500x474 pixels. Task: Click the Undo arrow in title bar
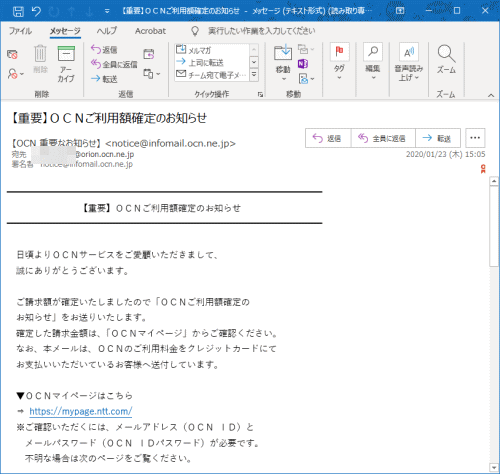(x=36, y=11)
